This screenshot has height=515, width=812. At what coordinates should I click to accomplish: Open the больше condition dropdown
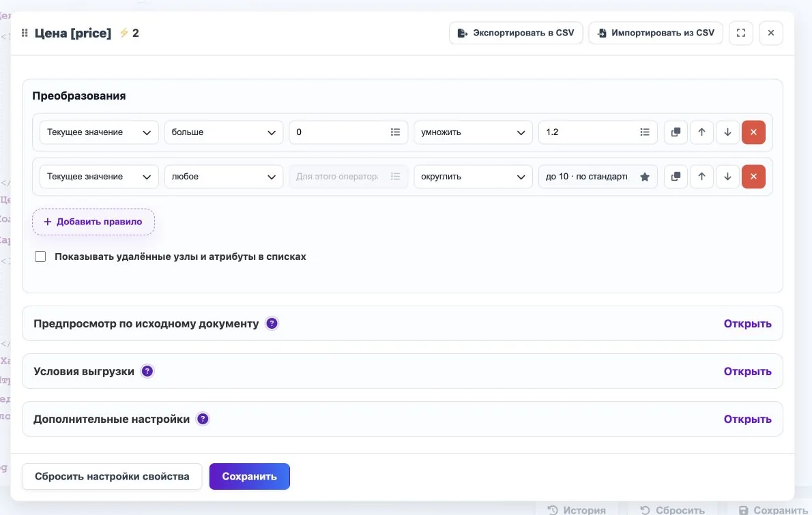click(x=224, y=132)
